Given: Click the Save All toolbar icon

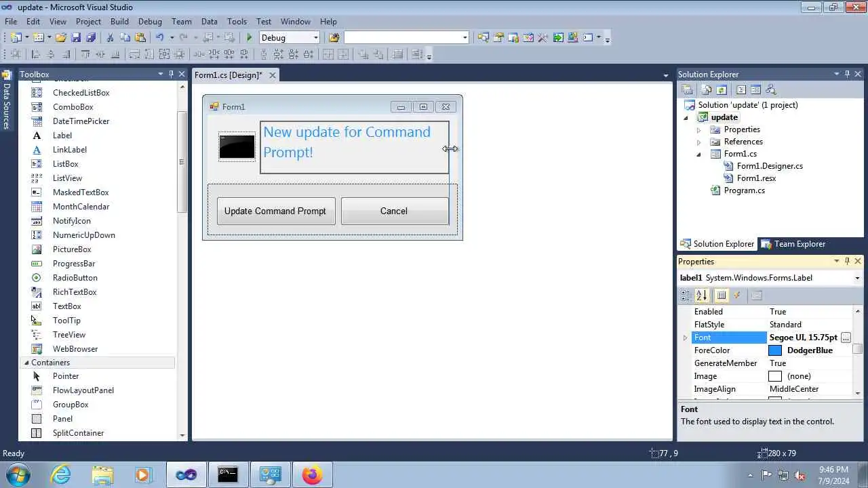Looking at the screenshot, I should [91, 38].
